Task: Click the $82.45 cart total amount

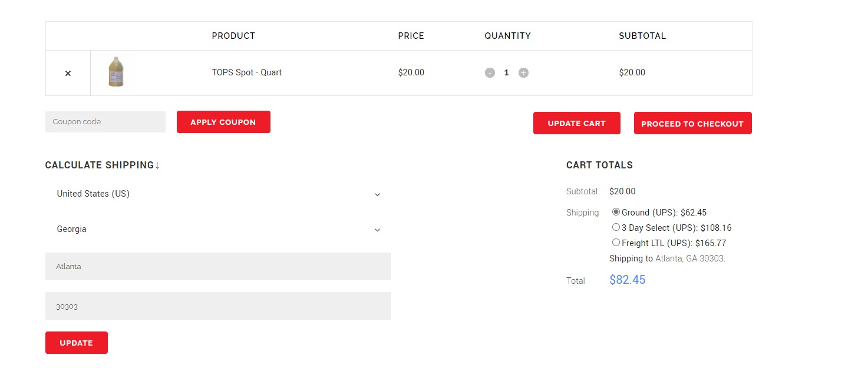Action: [x=627, y=280]
